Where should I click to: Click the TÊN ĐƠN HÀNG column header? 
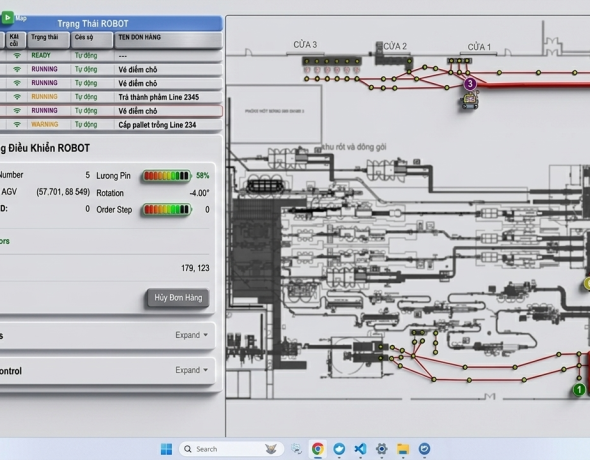point(167,40)
